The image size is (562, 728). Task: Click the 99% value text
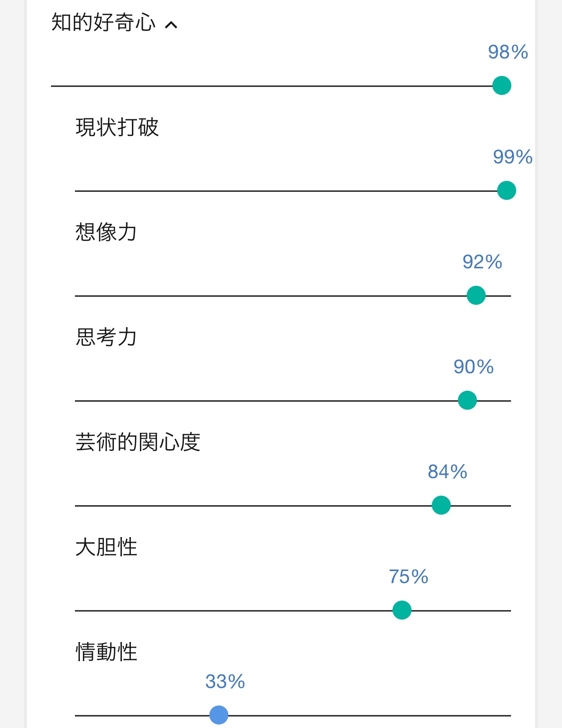point(513,157)
